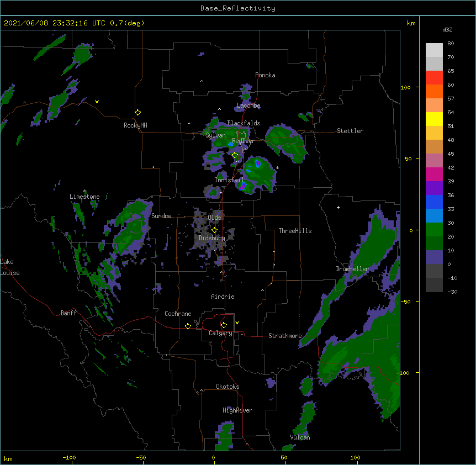Click the Innisfail city label
The width and height of the screenshot is (476, 465).
pos(229,180)
